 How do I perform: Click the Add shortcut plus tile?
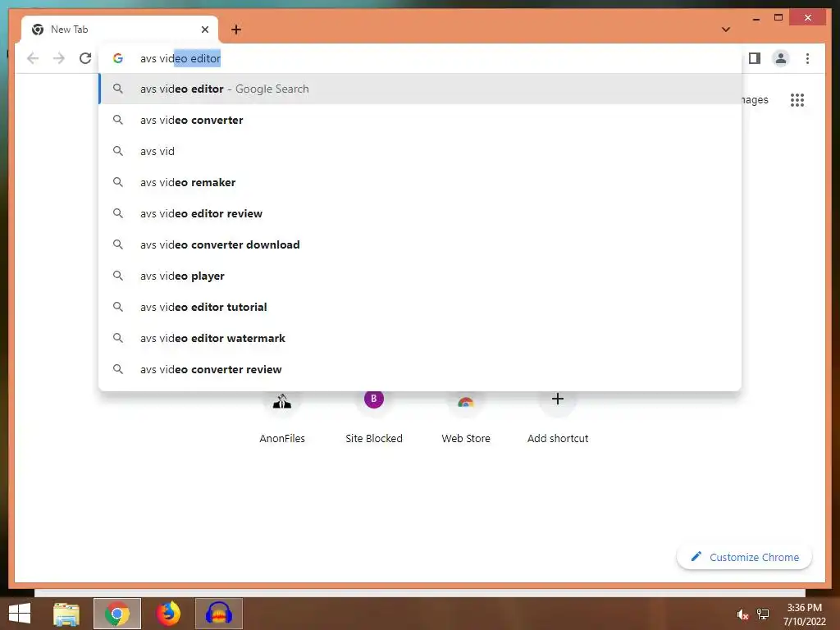558,419
